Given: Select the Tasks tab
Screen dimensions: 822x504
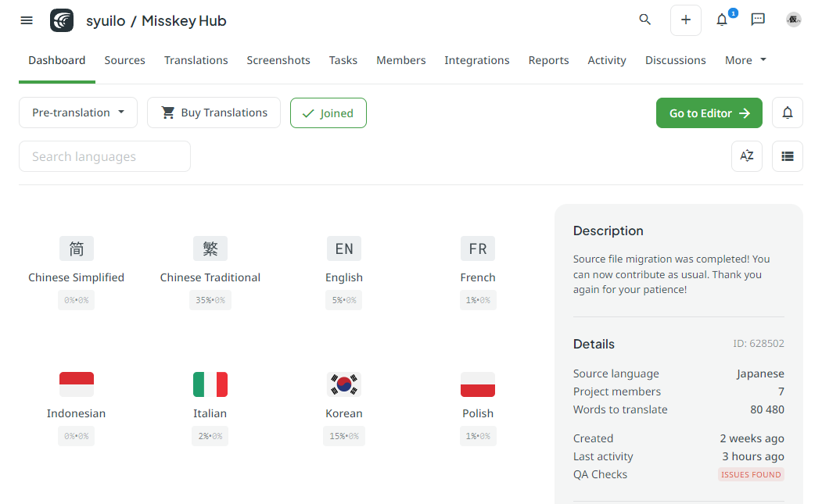Looking at the screenshot, I should [x=343, y=60].
